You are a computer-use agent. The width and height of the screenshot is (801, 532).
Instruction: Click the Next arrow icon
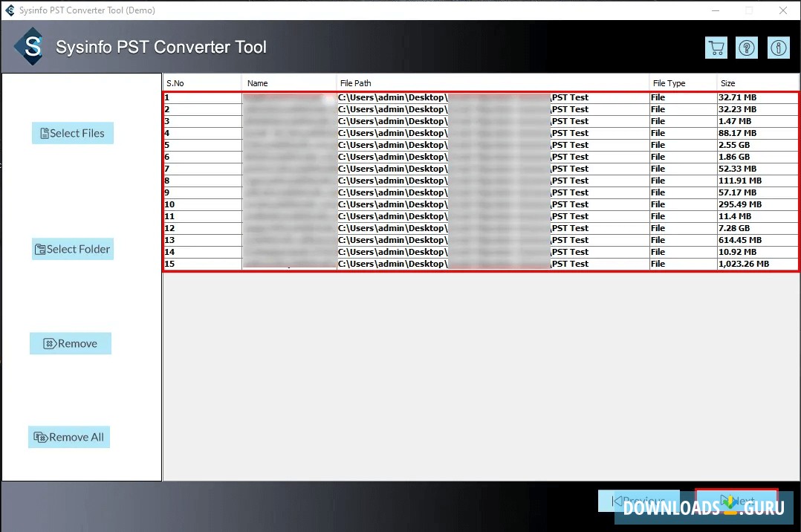point(724,501)
